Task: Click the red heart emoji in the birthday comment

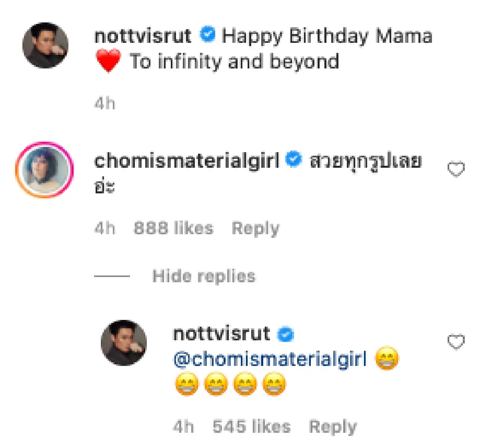Action: tap(108, 61)
